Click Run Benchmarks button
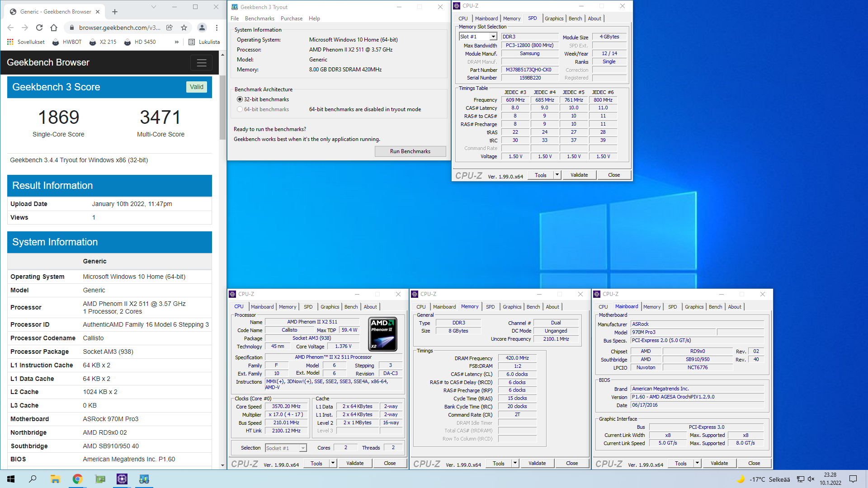868x488 pixels. click(x=410, y=151)
